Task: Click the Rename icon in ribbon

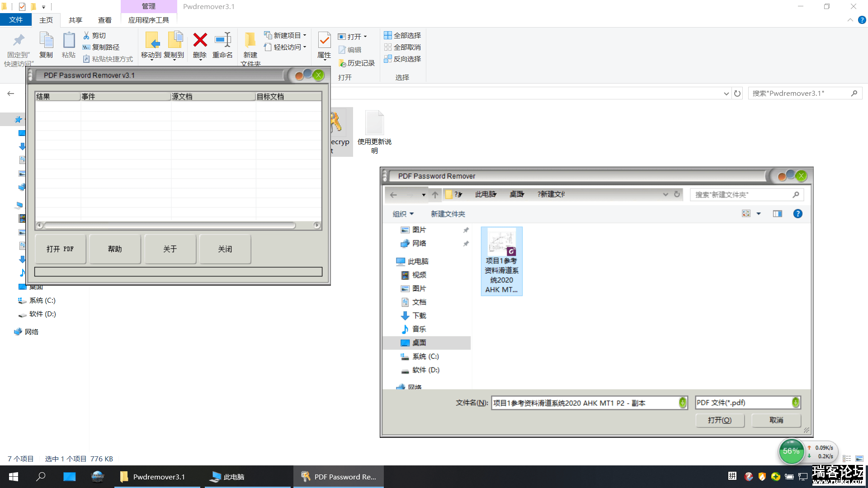Action: [222, 40]
